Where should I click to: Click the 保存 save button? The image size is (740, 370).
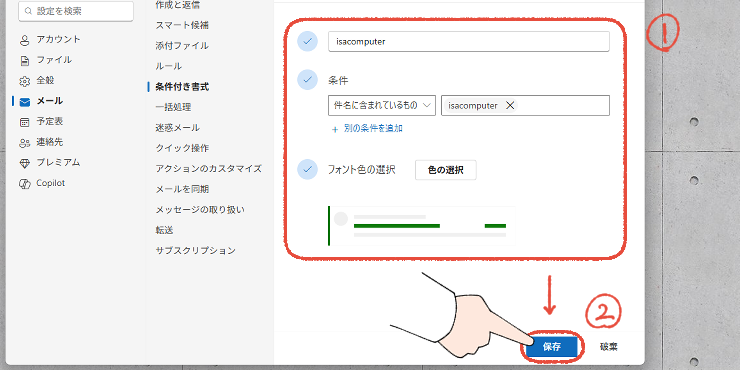tap(552, 347)
